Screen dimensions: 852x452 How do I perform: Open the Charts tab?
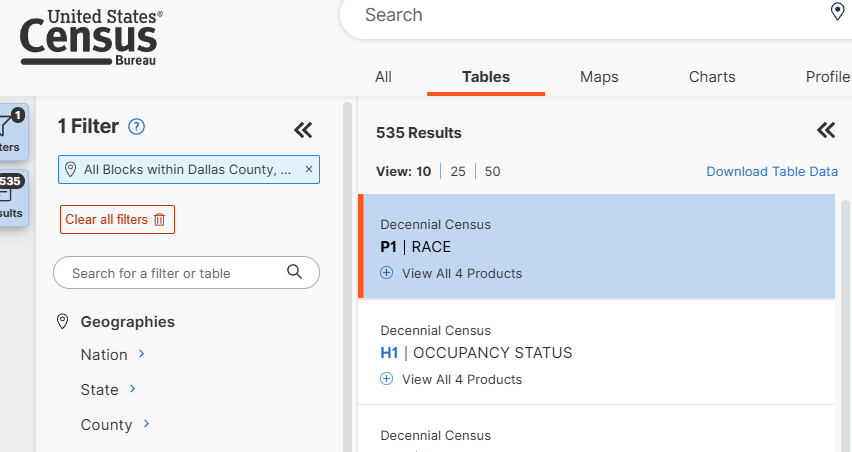712,77
